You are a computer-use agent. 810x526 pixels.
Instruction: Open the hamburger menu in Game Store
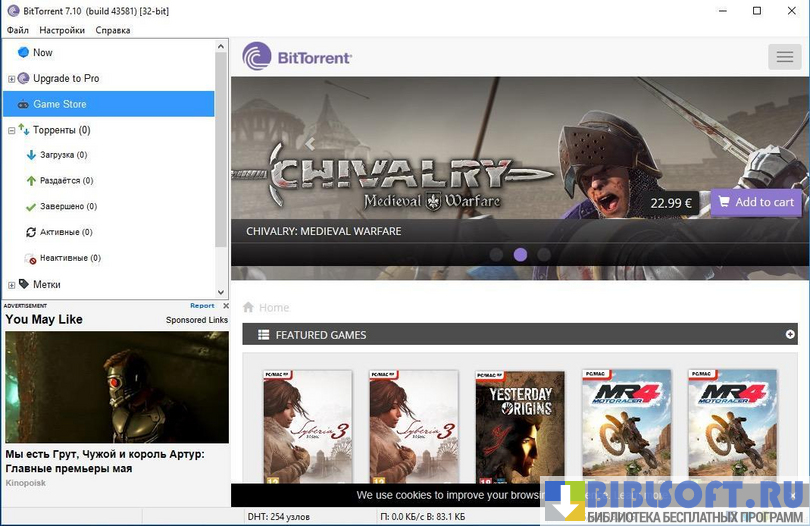(784, 57)
